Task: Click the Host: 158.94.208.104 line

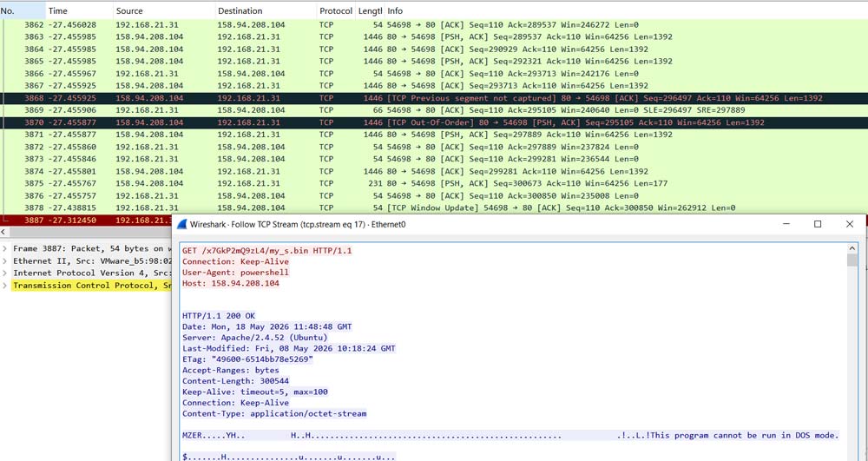Action: click(231, 283)
